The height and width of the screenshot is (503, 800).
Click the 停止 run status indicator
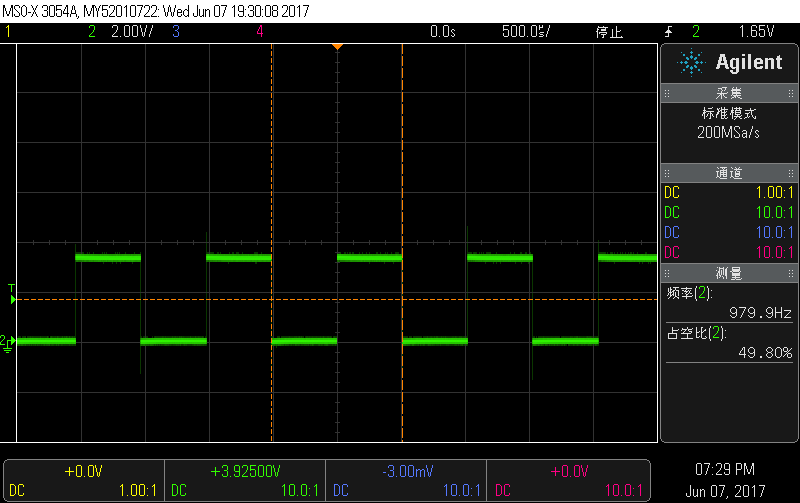tap(609, 32)
